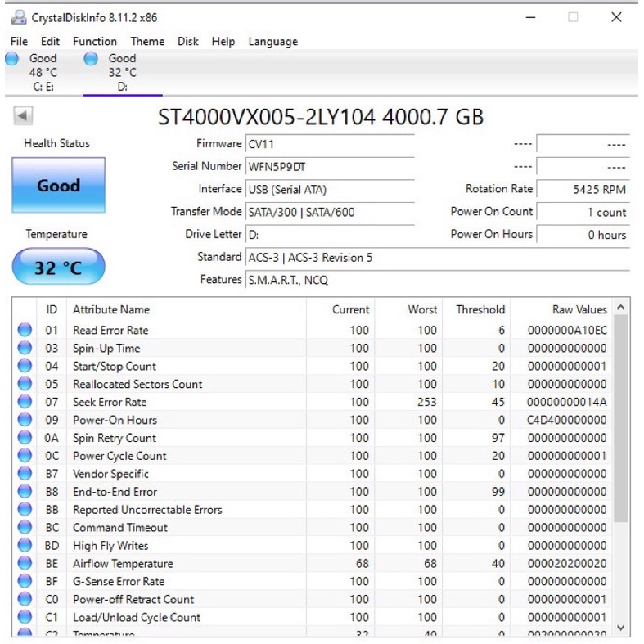Switch to the C: E: drive tab
Viewport: 644px width, 644px height.
coord(43,73)
